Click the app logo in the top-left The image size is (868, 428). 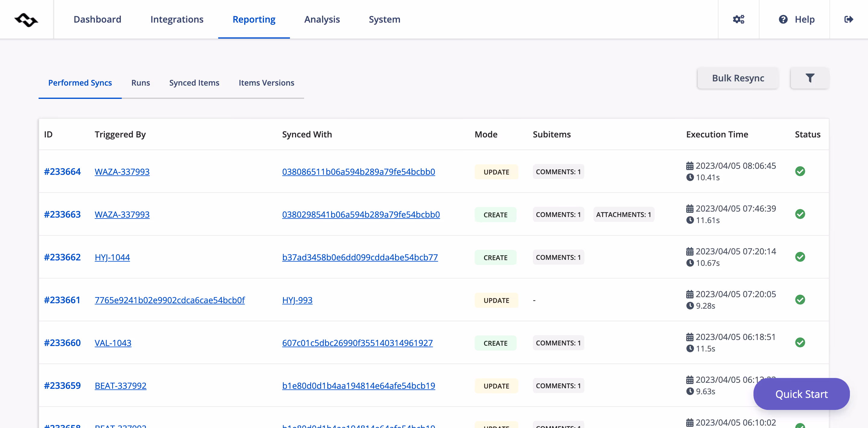pos(26,19)
